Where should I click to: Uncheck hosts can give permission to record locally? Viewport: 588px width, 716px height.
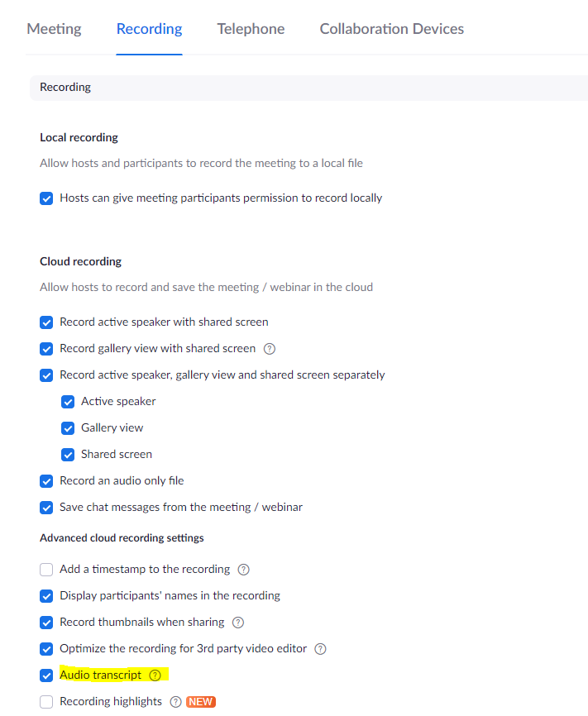[x=46, y=198]
